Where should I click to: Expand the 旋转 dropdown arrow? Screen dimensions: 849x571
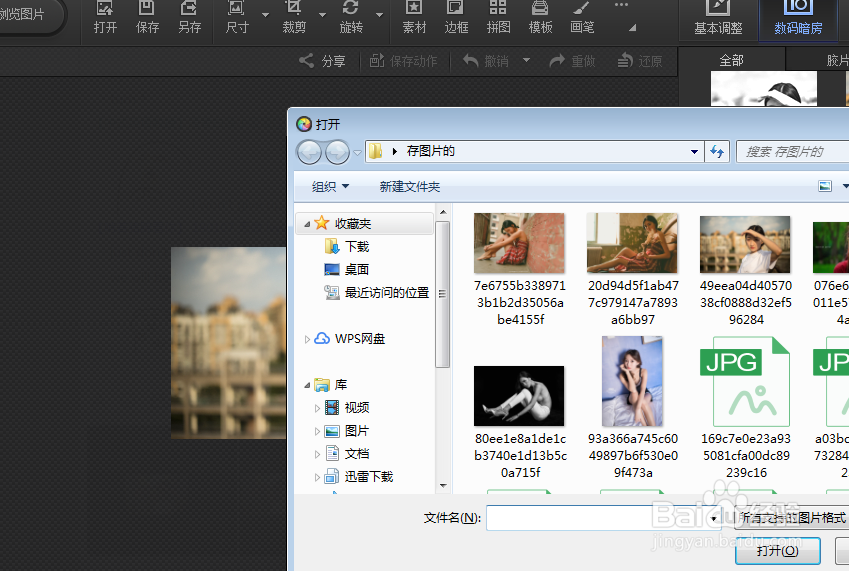[x=380, y=15]
